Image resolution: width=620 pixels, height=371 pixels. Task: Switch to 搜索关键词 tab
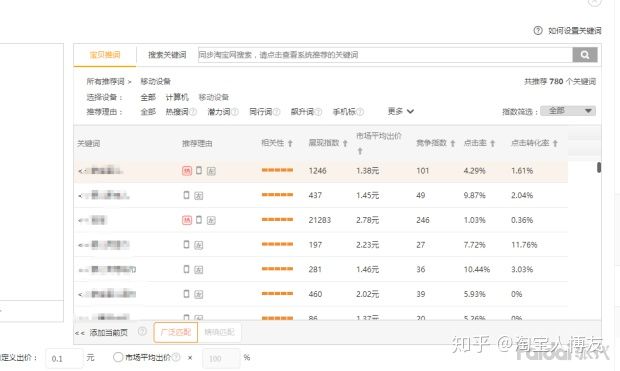(167, 55)
